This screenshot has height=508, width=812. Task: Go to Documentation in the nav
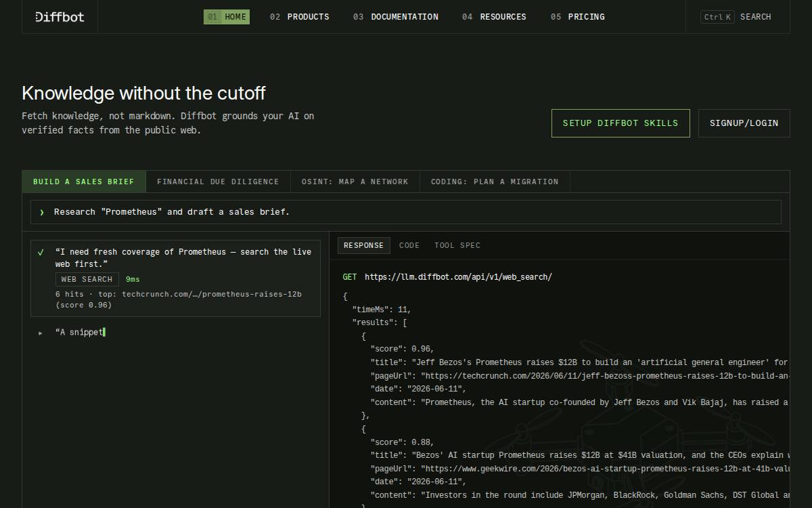pos(396,17)
